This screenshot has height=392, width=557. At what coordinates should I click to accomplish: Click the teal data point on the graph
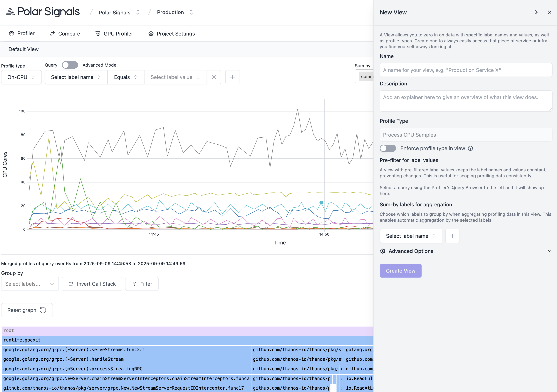[321, 202]
